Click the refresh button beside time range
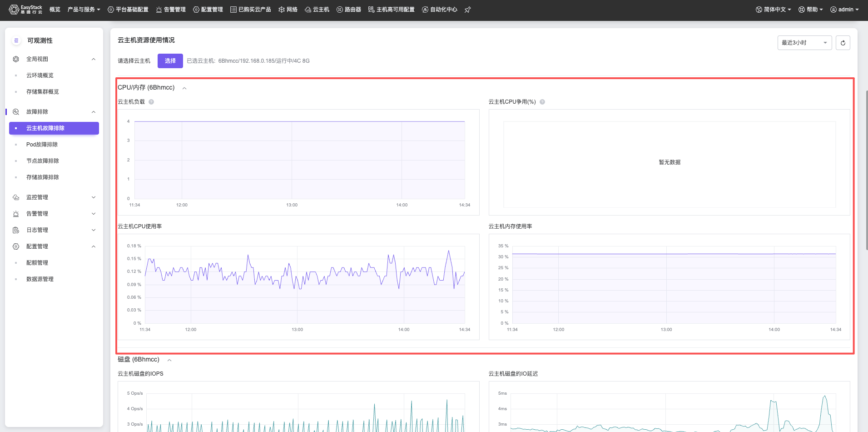Viewport: 868px width, 432px height. (843, 43)
